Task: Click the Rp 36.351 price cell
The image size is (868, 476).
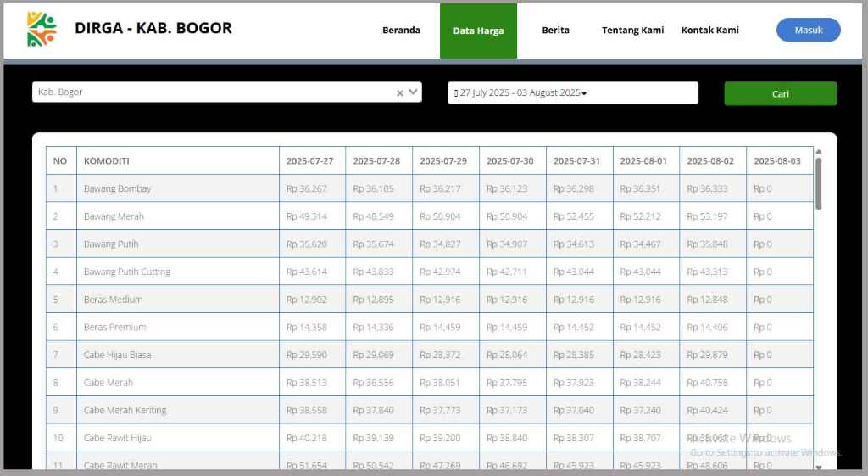Action: click(x=646, y=188)
